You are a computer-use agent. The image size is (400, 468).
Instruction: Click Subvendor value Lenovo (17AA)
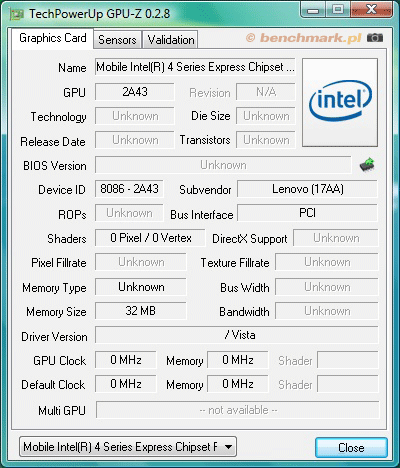[x=307, y=189]
